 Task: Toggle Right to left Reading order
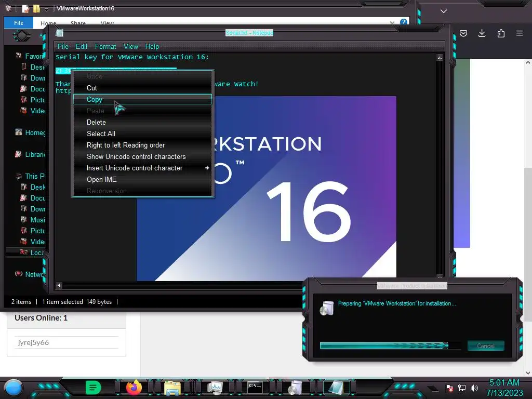point(142,145)
